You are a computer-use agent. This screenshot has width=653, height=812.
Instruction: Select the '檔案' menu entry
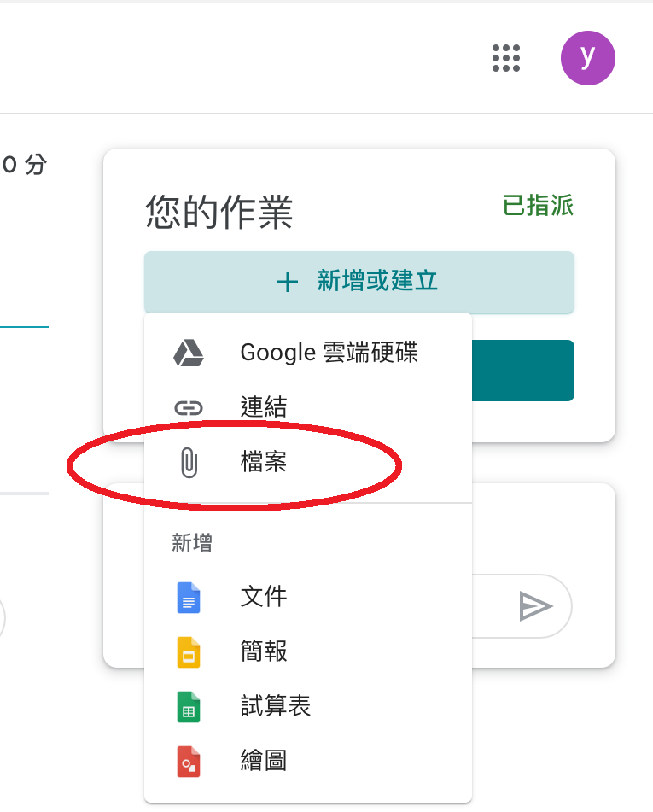pyautogui.click(x=308, y=461)
